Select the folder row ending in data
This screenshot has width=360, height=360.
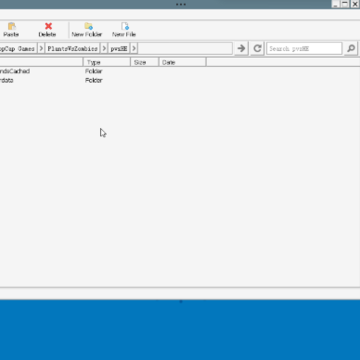pos(7,80)
